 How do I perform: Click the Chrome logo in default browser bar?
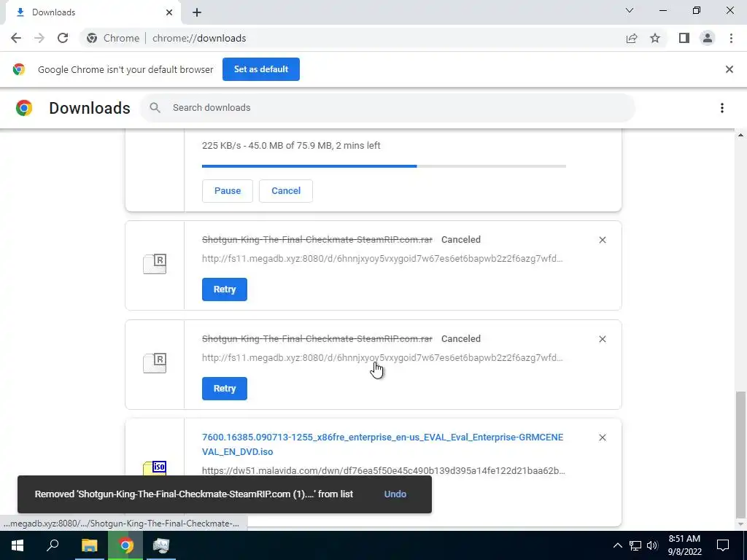coord(18,69)
